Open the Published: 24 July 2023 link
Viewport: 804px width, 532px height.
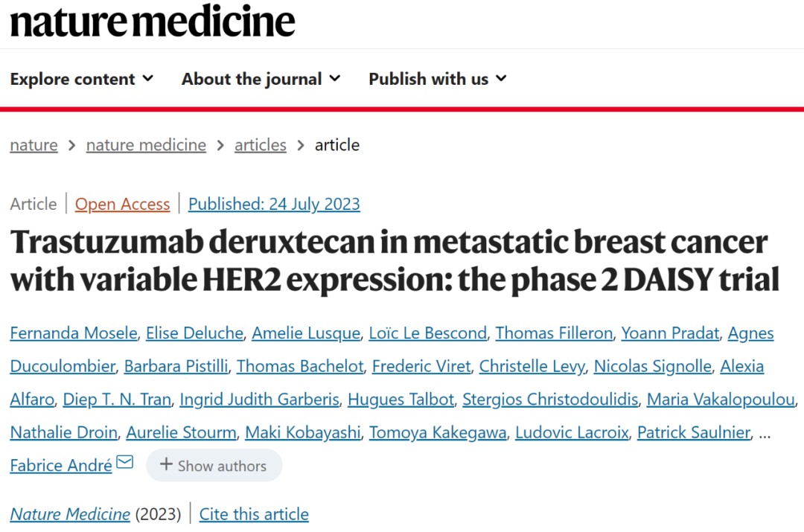(x=274, y=204)
